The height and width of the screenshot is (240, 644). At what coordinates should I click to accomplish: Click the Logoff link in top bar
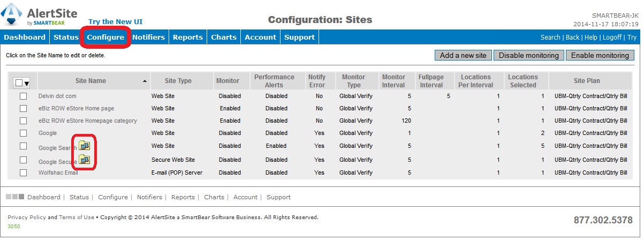(612, 37)
